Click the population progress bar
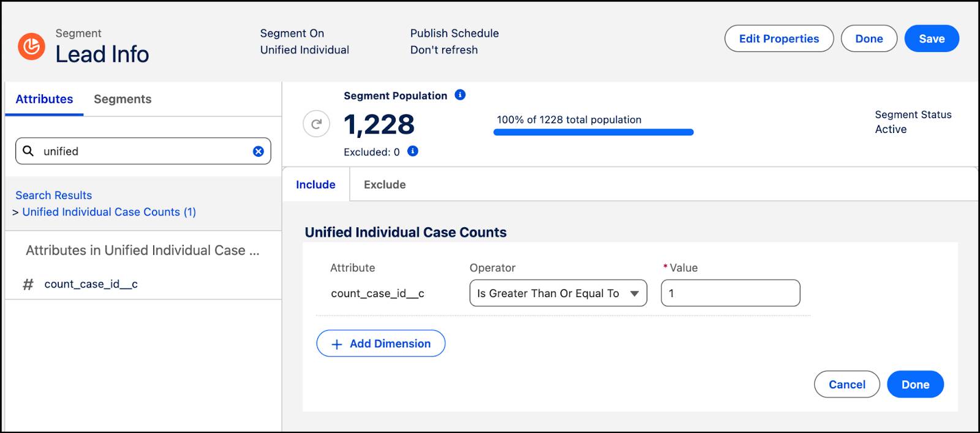This screenshot has height=433, width=980. (x=594, y=132)
